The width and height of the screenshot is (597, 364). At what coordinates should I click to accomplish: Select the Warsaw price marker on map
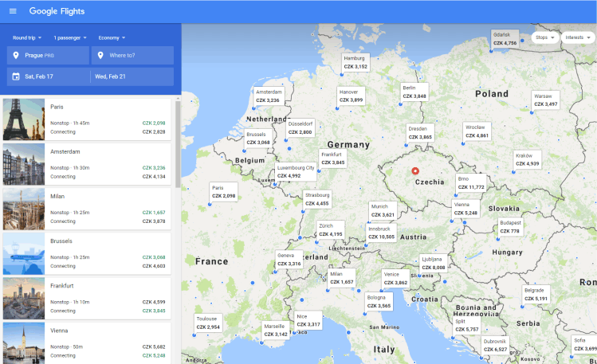(545, 100)
